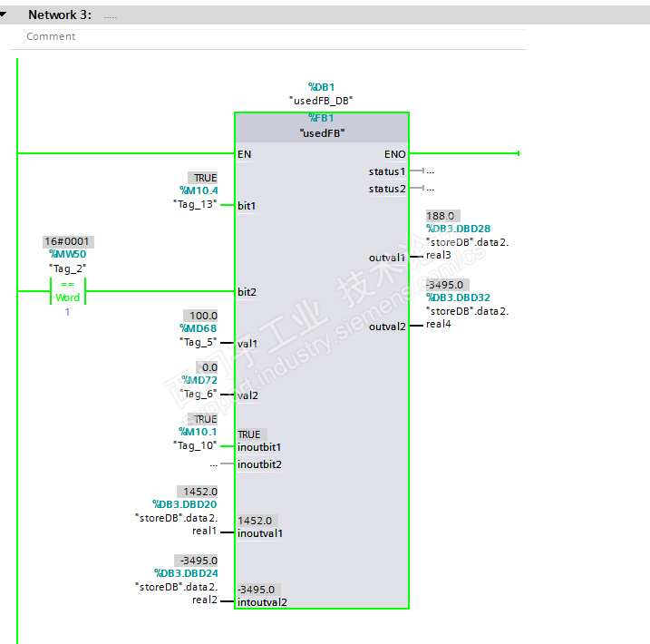Click the Comment field of Network 3

point(275,36)
